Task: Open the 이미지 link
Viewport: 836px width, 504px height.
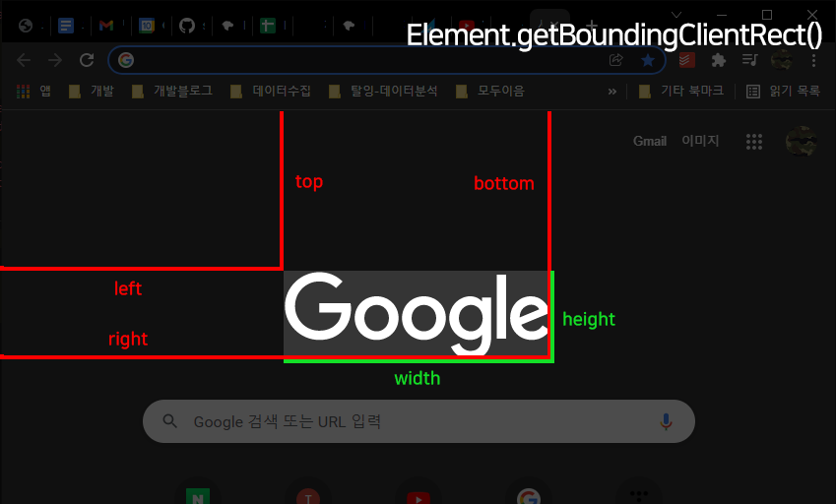Action: click(x=700, y=141)
